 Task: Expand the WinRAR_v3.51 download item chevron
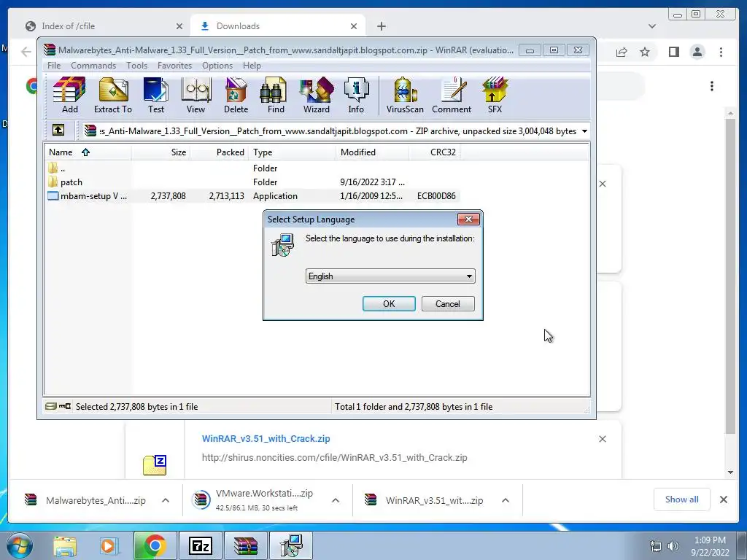[x=506, y=500]
